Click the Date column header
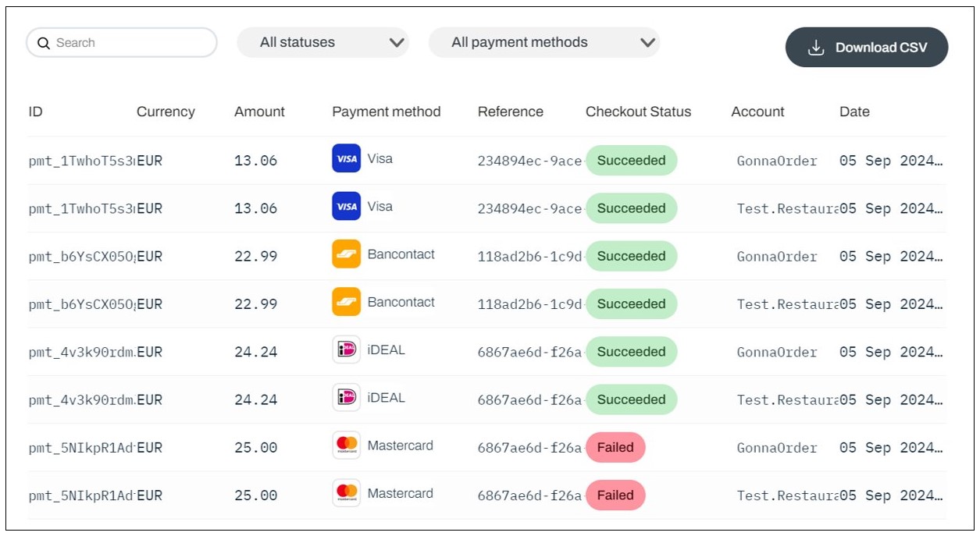980x536 pixels. pyautogui.click(x=854, y=112)
